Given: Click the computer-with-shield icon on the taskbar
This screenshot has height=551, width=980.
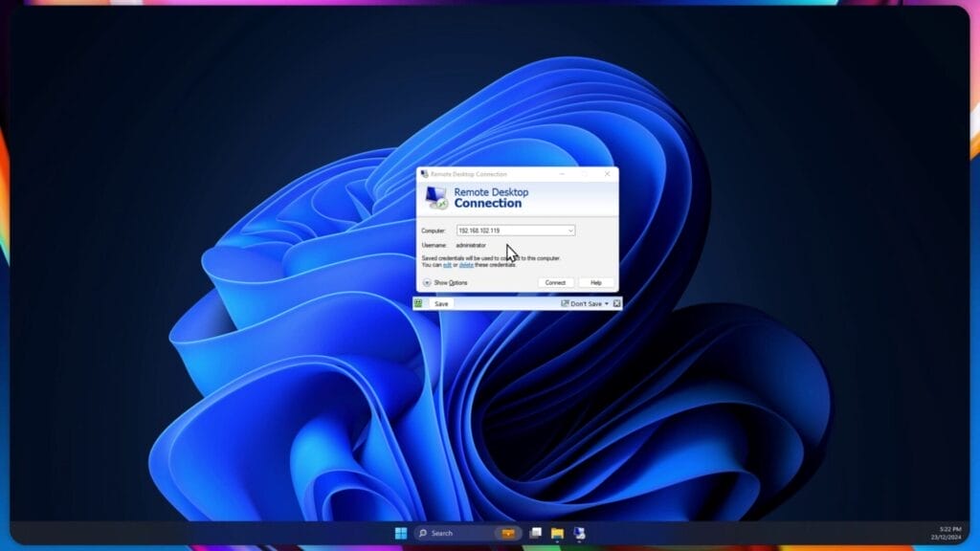Looking at the screenshot, I should pyautogui.click(x=579, y=533).
